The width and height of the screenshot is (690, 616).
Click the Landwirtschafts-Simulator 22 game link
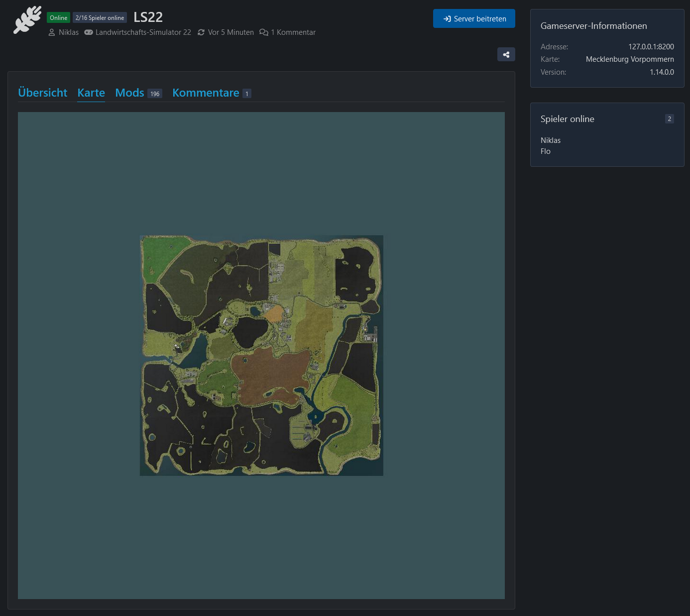143,32
